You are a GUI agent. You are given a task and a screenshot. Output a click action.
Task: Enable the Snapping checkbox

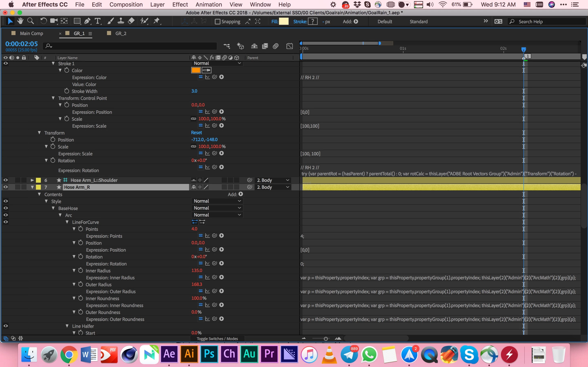coord(217,22)
